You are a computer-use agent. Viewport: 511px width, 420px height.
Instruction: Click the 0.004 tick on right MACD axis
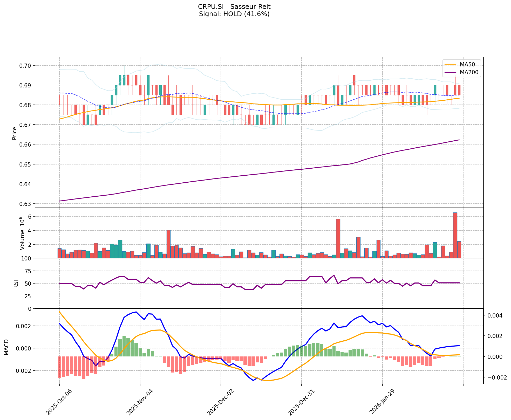click(x=495, y=316)
